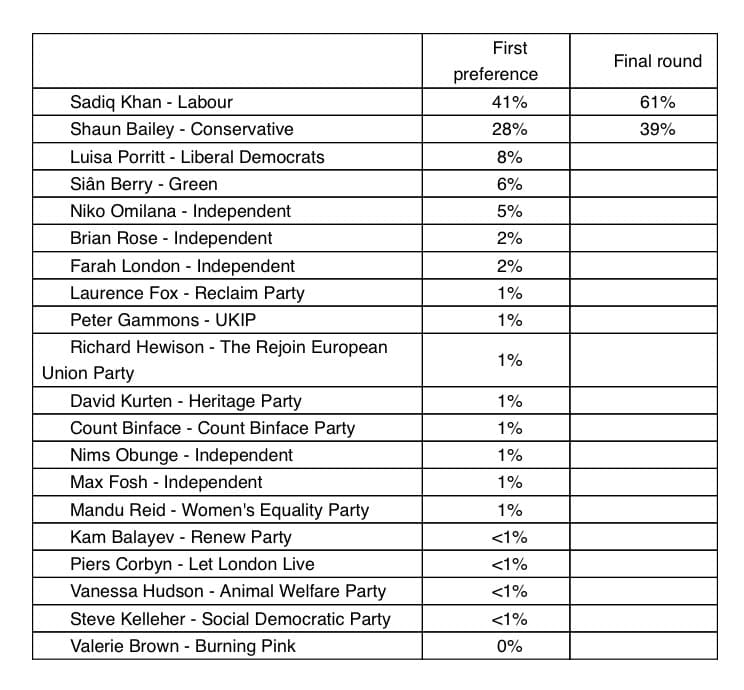This screenshot has height=690, width=744.
Task: Select Valerie Brown's 0% first preference cell
Action: coord(496,646)
